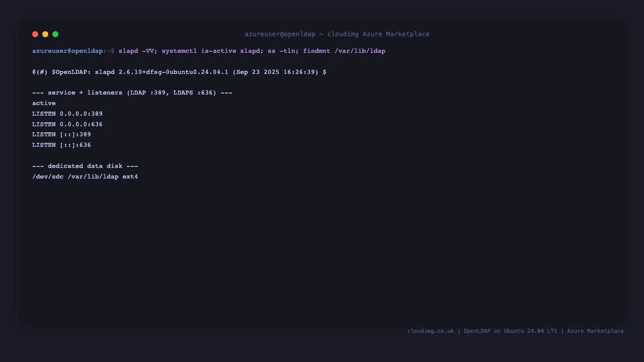The image size is (644, 362).
Task: Click the /dev/sdc /var/lib/ldap ext4 line
Action: (85, 177)
